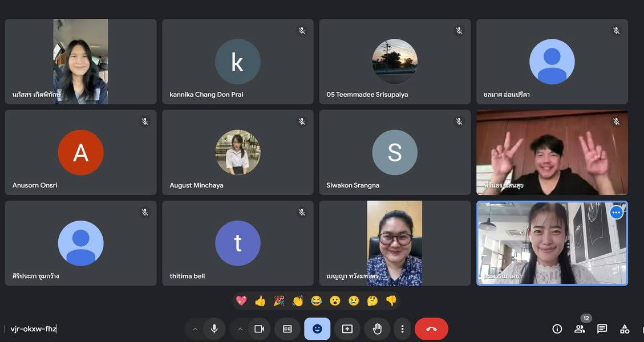Raise your hand in the meeting
Screen dimensions: 644x342
(x=376, y=329)
